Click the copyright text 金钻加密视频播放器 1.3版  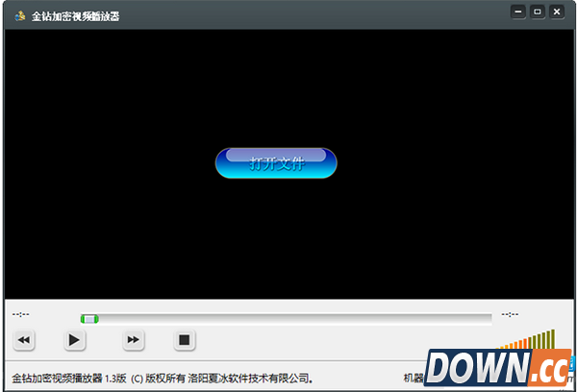pyautogui.click(x=69, y=378)
